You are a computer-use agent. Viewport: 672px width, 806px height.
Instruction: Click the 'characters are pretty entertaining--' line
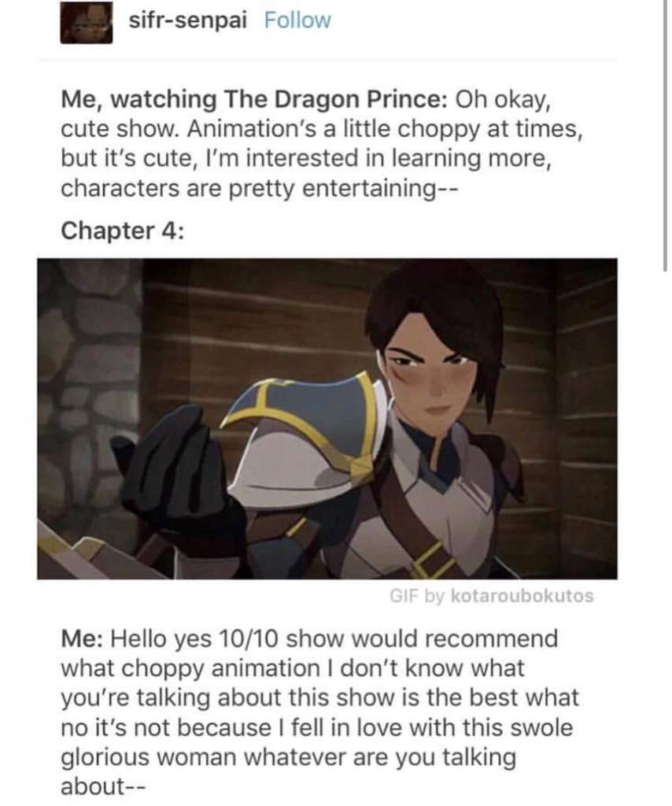(258, 188)
